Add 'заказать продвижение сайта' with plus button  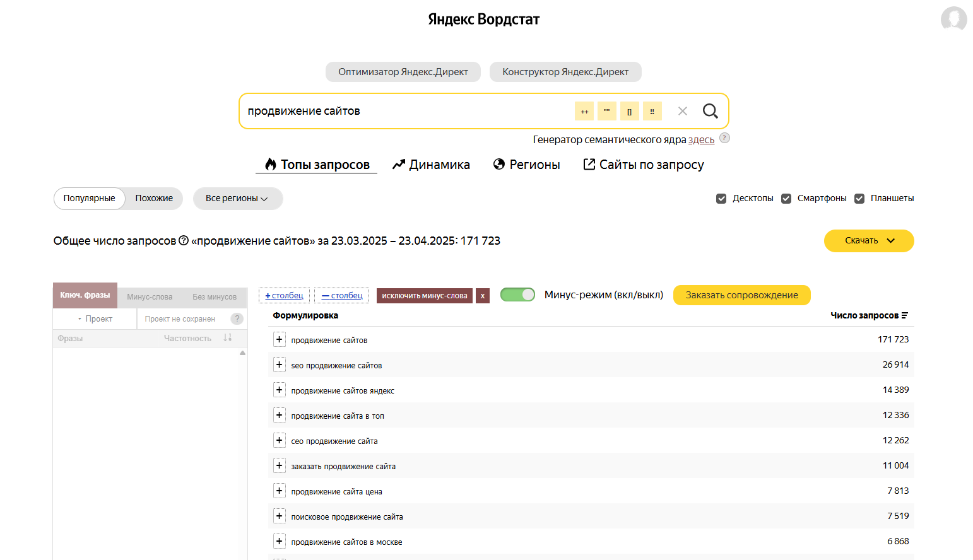click(280, 465)
